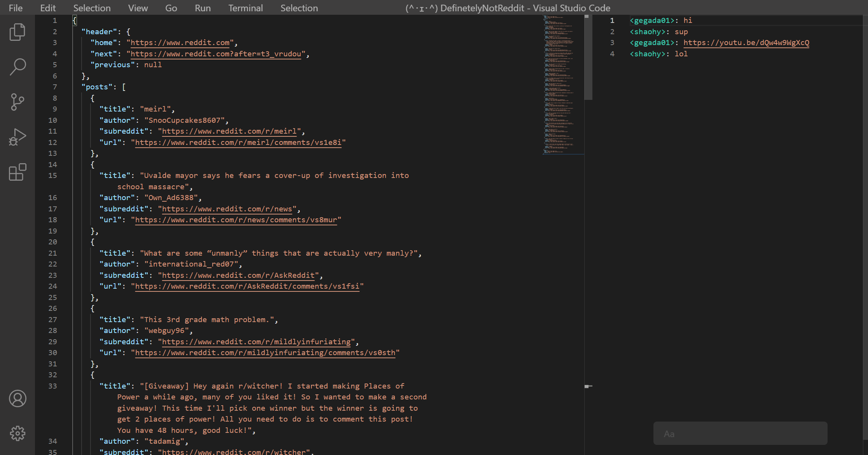
Task: Click the "posts" key on line 7
Action: 97,87
